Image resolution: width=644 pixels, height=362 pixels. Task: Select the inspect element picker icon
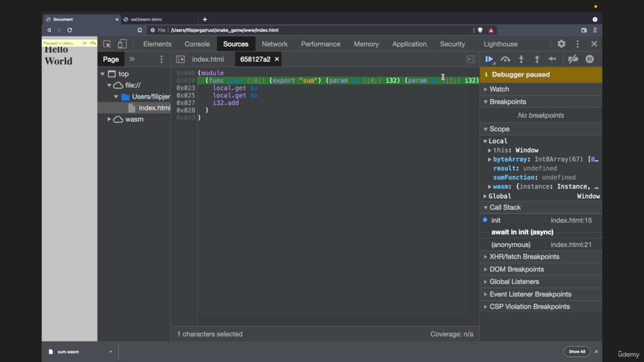click(x=107, y=44)
